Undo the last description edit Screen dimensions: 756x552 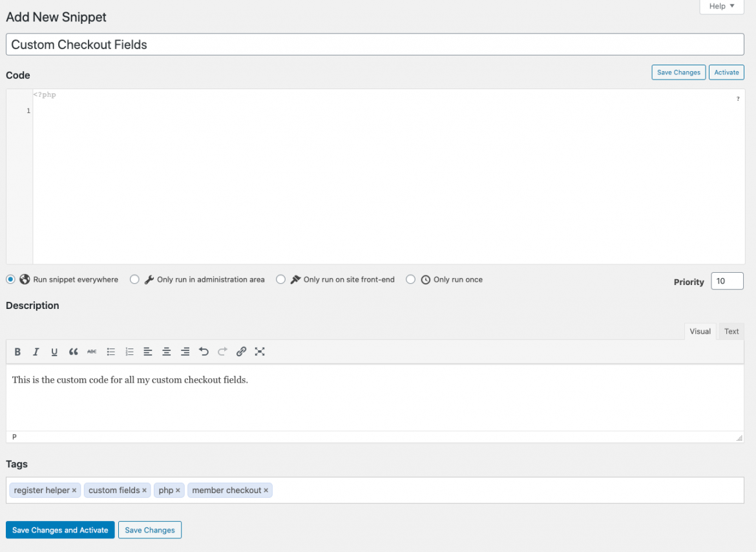pos(204,352)
